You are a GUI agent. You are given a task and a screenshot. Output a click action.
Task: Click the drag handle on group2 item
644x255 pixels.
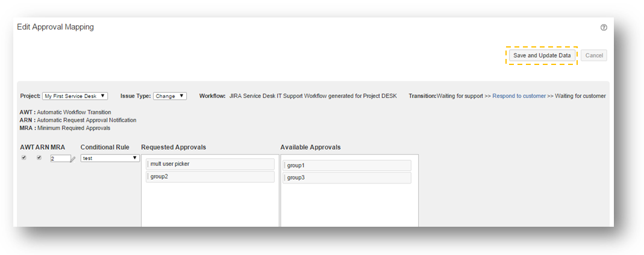pos(148,177)
